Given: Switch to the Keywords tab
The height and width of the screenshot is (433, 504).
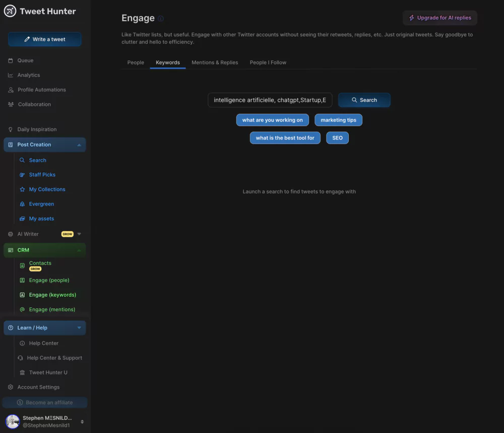Looking at the screenshot, I should pyautogui.click(x=168, y=63).
